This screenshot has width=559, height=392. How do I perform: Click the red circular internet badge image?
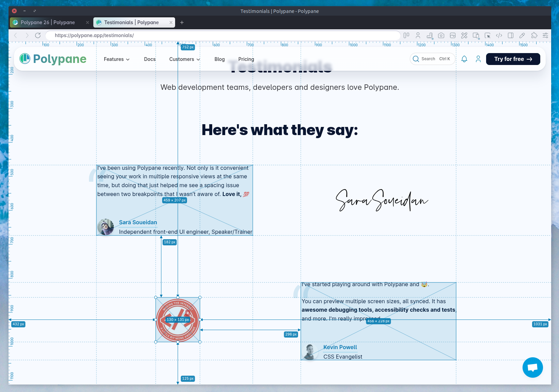pos(178,320)
